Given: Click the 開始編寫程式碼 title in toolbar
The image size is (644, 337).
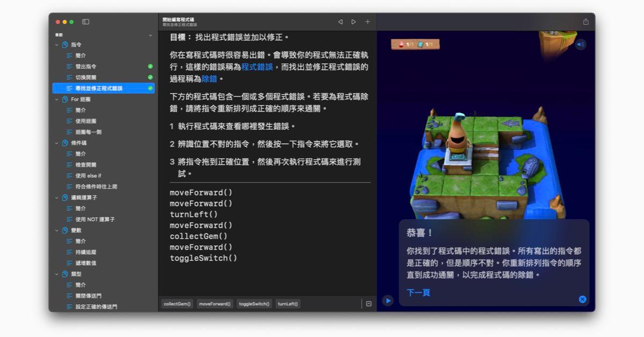Looking at the screenshot, I should click(x=179, y=19).
